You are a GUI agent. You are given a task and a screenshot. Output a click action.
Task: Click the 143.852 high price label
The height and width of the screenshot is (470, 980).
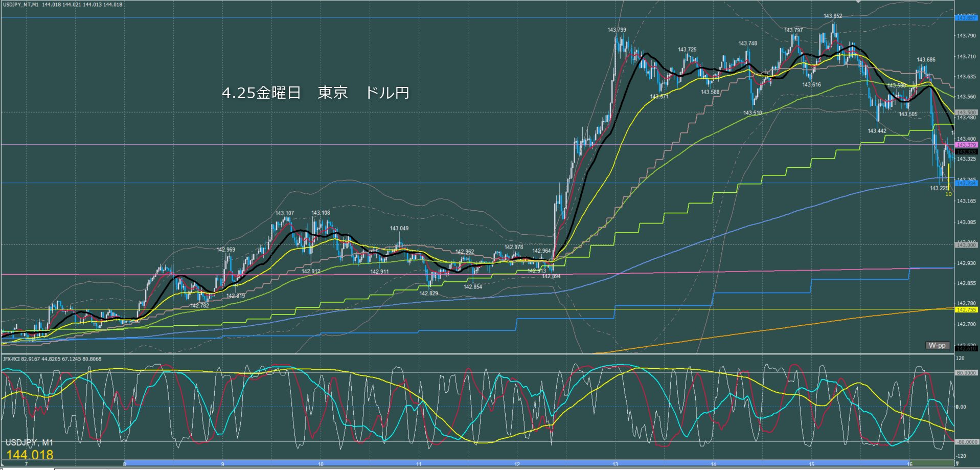[833, 16]
